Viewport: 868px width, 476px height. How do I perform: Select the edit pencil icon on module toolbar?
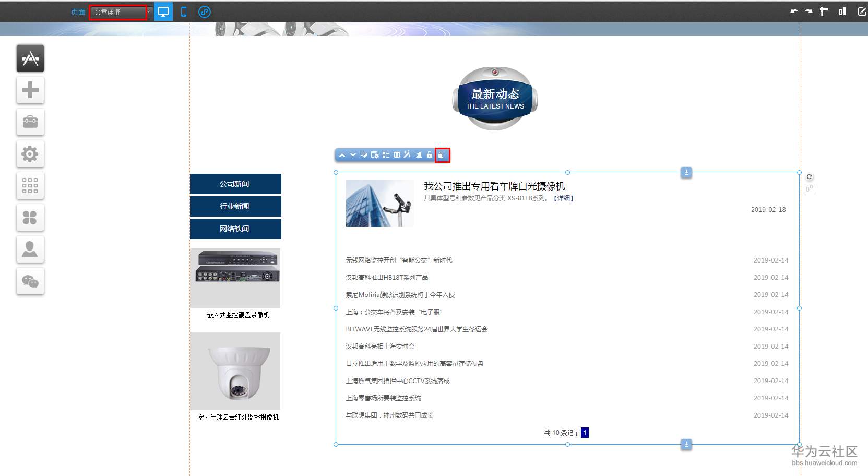363,154
